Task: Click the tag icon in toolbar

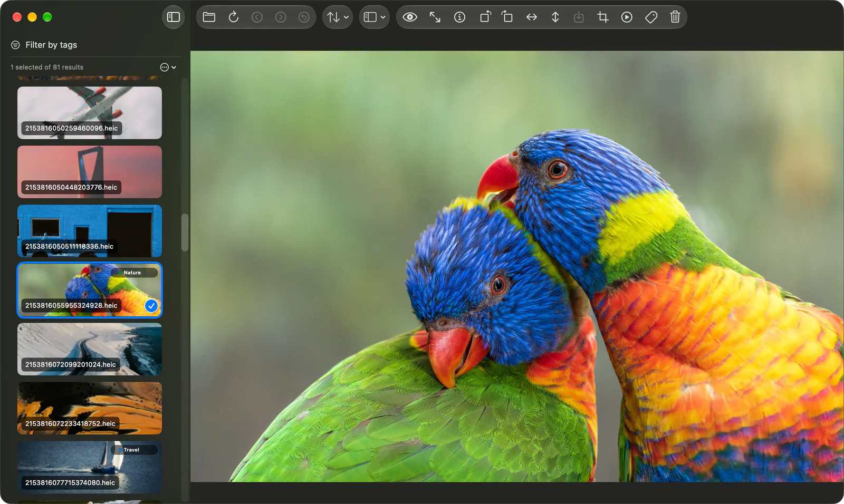Action: [651, 17]
